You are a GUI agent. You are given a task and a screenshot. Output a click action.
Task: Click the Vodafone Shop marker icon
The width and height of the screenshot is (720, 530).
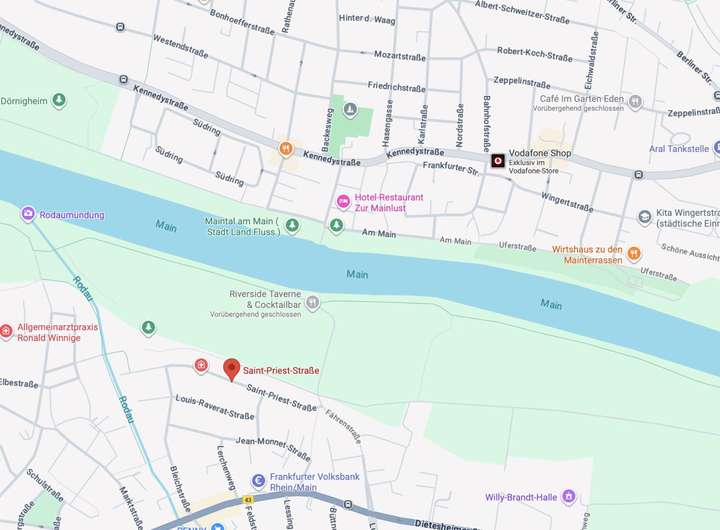click(x=498, y=161)
